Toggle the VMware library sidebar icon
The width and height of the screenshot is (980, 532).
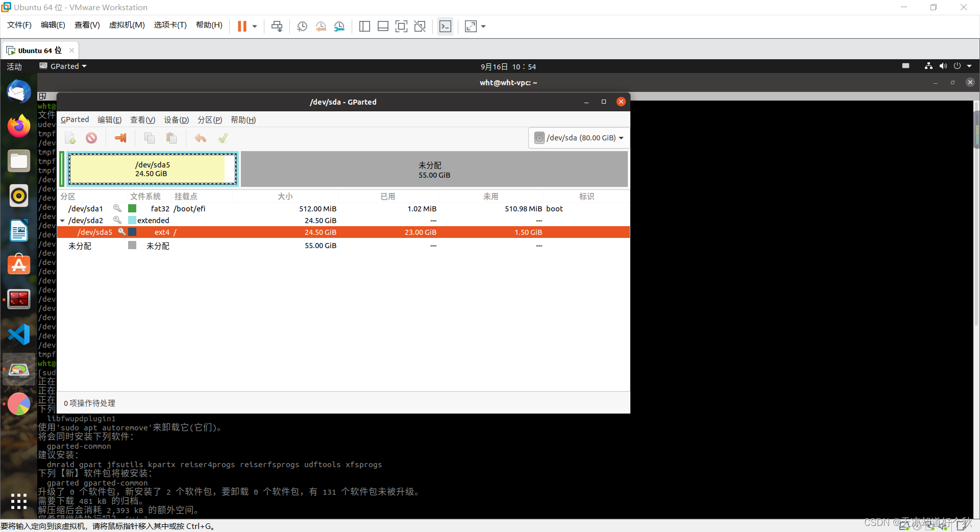pos(364,26)
